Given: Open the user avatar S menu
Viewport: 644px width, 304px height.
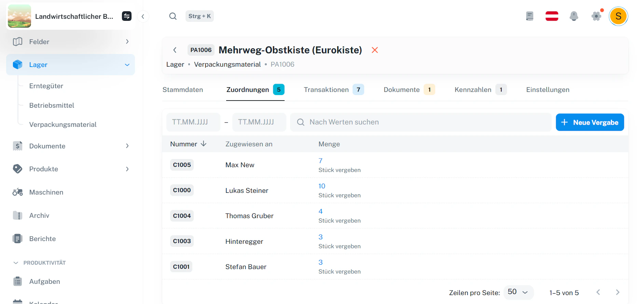Looking at the screenshot, I should (618, 16).
